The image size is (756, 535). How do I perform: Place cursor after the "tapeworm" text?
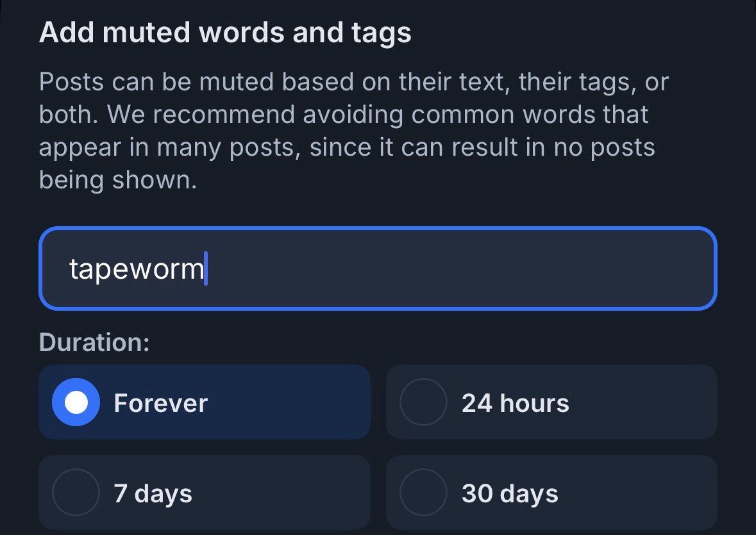point(205,268)
